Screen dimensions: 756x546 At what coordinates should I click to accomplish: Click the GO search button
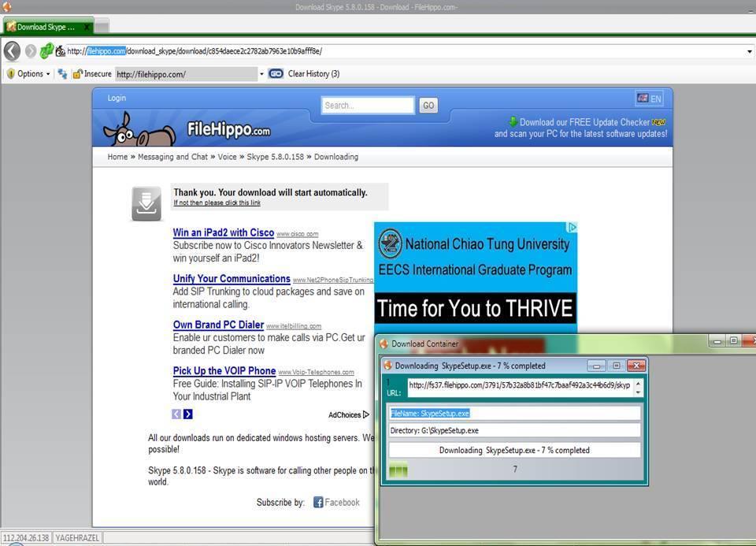(428, 105)
